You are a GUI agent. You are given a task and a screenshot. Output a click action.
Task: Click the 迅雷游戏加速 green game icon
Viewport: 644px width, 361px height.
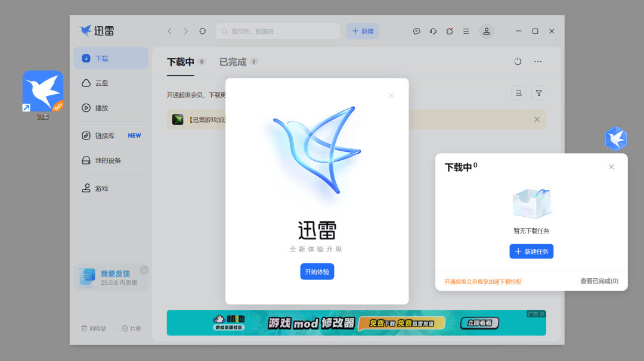coord(178,119)
